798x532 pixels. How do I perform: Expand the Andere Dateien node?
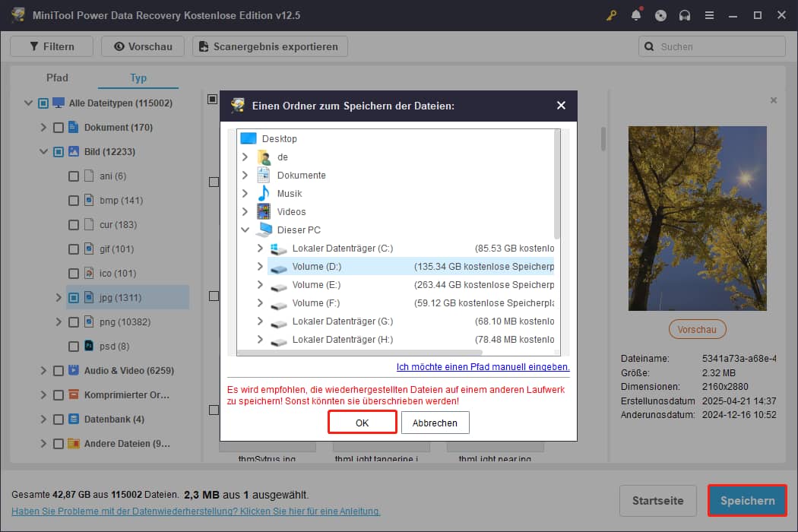[43, 443]
